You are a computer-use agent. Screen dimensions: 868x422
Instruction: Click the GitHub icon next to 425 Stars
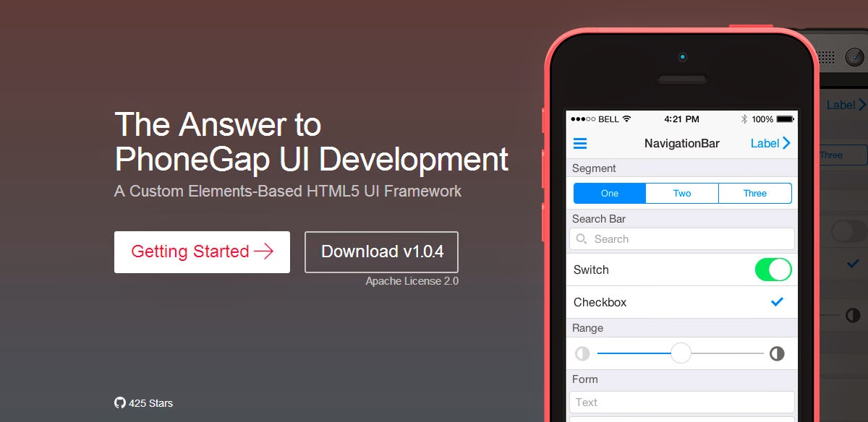(120, 402)
